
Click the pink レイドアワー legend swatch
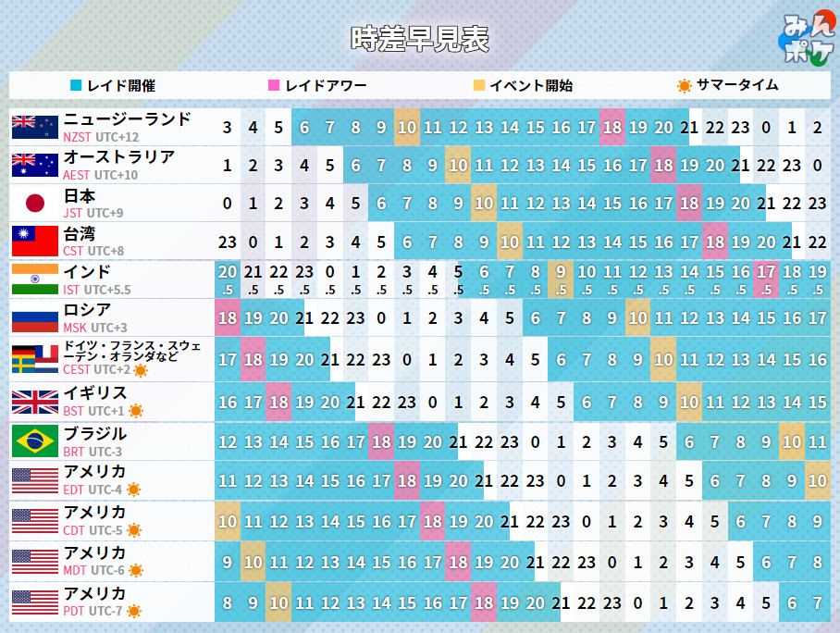pyautogui.click(x=274, y=86)
